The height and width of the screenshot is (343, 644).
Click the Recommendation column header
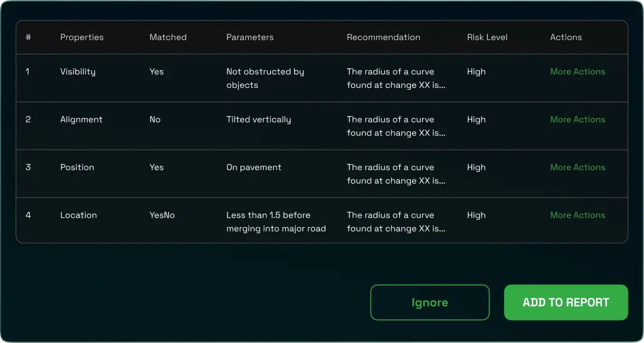pyautogui.click(x=383, y=37)
